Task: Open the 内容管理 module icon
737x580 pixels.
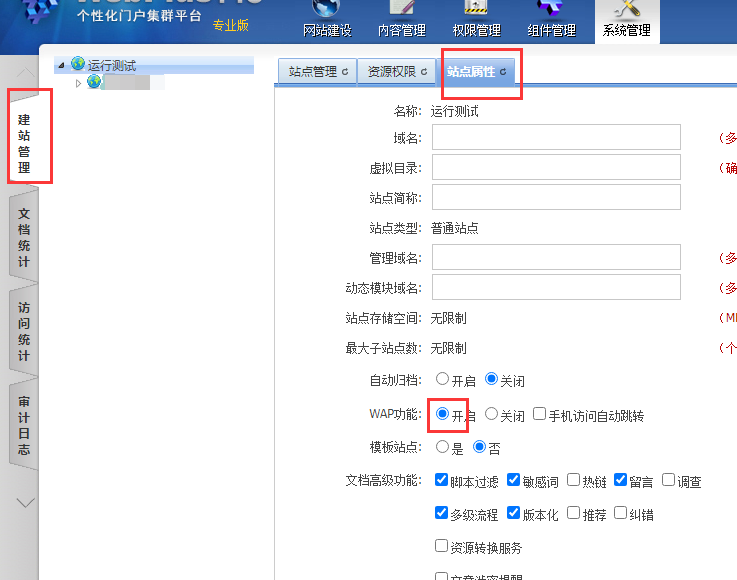Action: pos(401,8)
